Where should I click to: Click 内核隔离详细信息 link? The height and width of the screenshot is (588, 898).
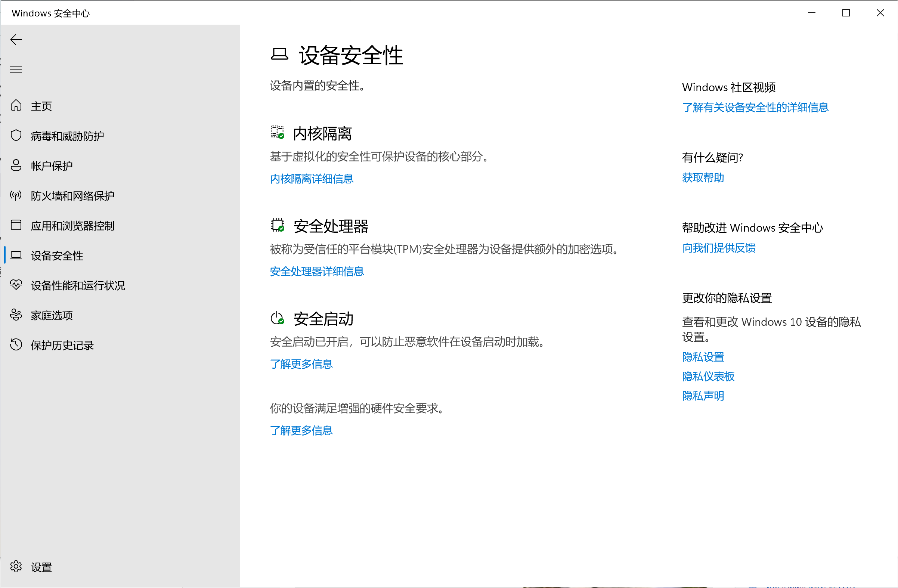[x=311, y=179]
